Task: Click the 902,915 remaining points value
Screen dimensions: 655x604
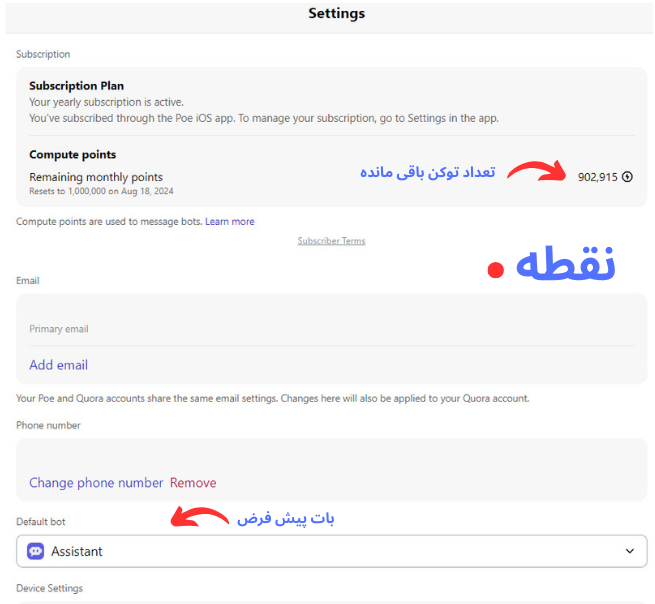Action: (x=597, y=177)
